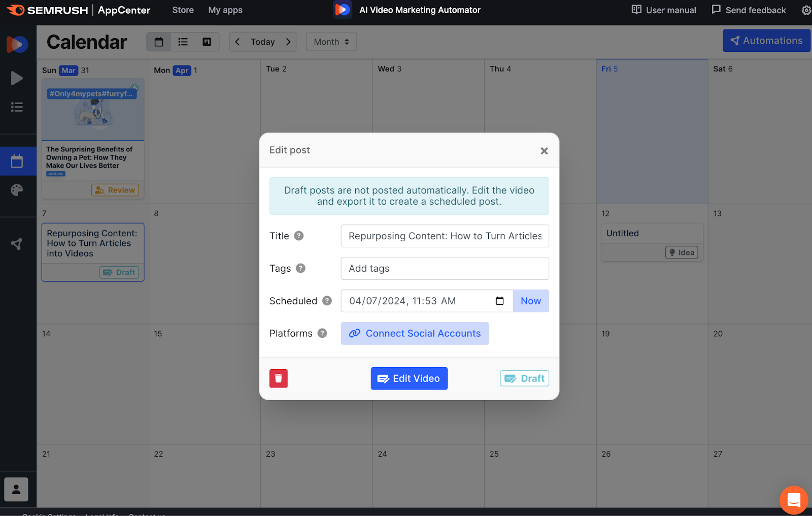Open the Month view dropdown
Image resolution: width=812 pixels, height=516 pixels.
[331, 42]
